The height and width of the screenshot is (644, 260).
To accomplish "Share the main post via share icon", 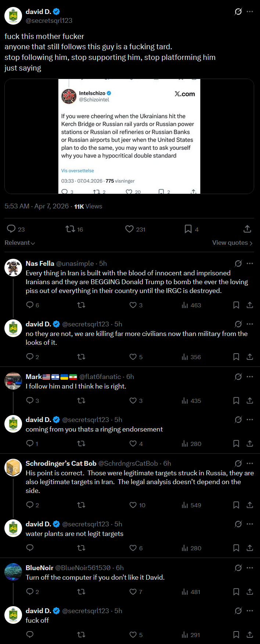I will tap(248, 229).
